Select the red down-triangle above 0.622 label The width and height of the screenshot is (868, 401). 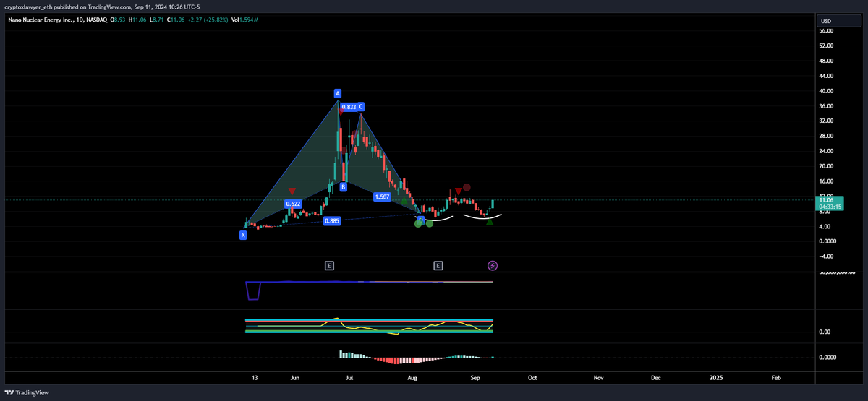point(292,191)
